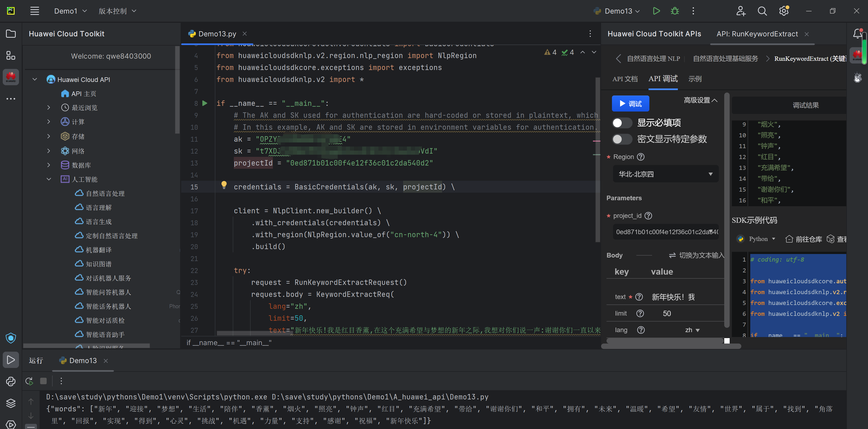Open the Python Packages tool window icon
The image size is (868, 429).
(11, 382)
